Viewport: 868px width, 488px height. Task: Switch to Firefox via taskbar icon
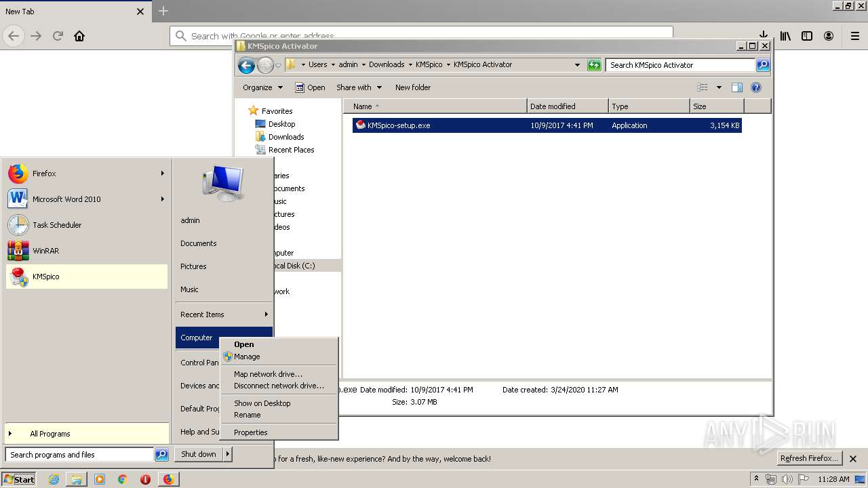tap(168, 479)
